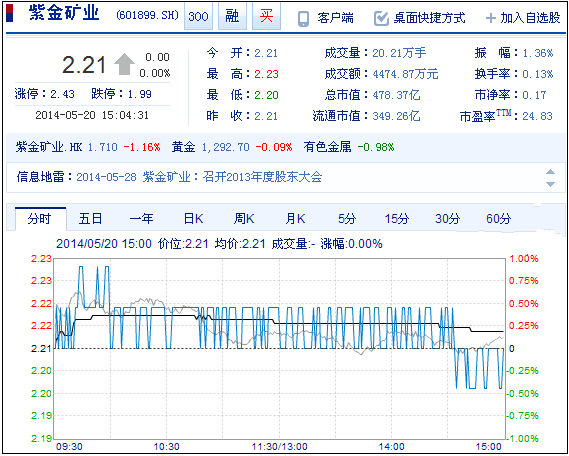Switch to the 30分 tab
Viewport: 569px width, 456px height.
[x=447, y=219]
